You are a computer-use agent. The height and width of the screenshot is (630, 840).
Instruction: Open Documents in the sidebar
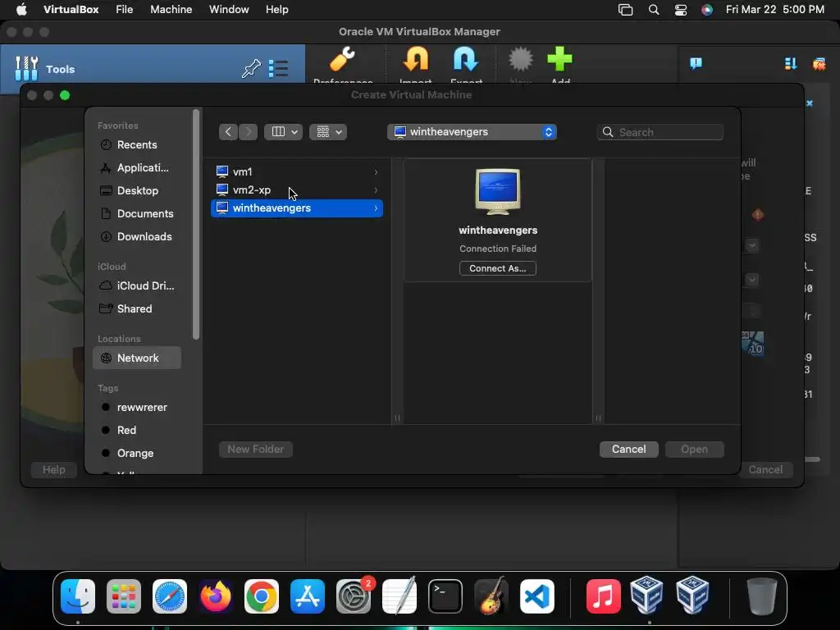(137, 214)
